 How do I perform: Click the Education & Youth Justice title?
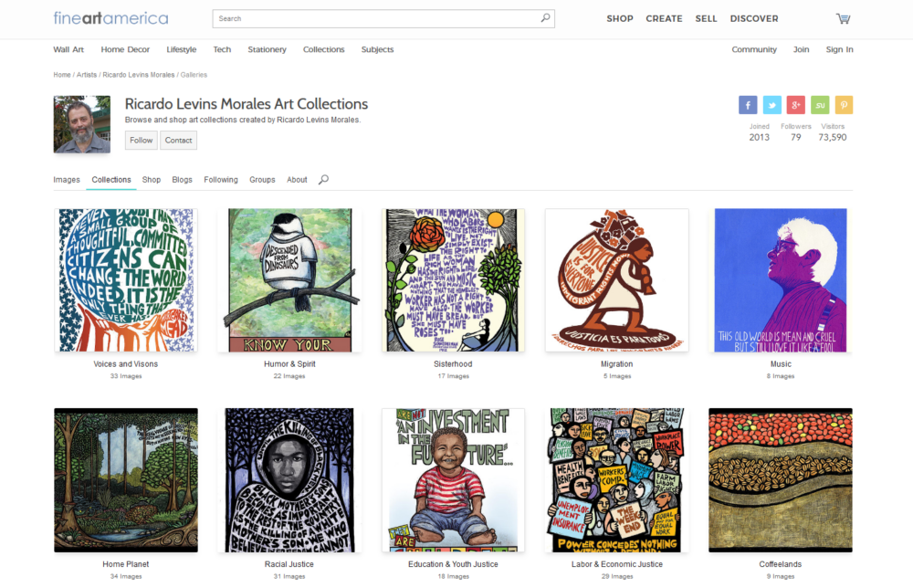[x=453, y=564]
